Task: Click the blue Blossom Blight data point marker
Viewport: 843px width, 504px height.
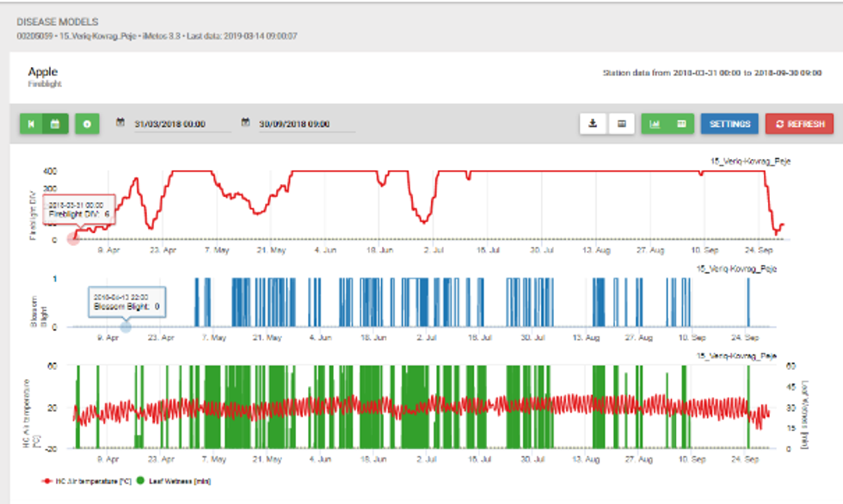Action: pyautogui.click(x=126, y=326)
